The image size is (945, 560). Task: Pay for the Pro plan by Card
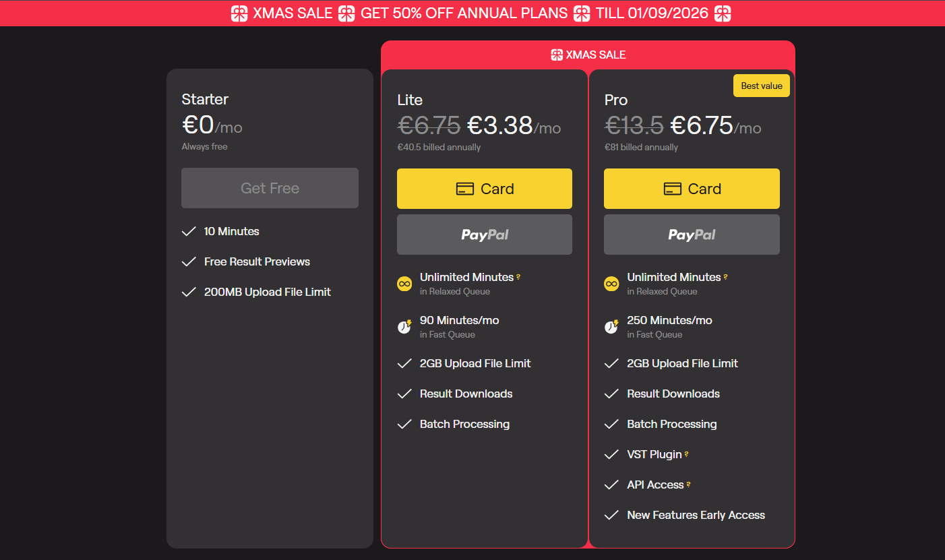692,189
